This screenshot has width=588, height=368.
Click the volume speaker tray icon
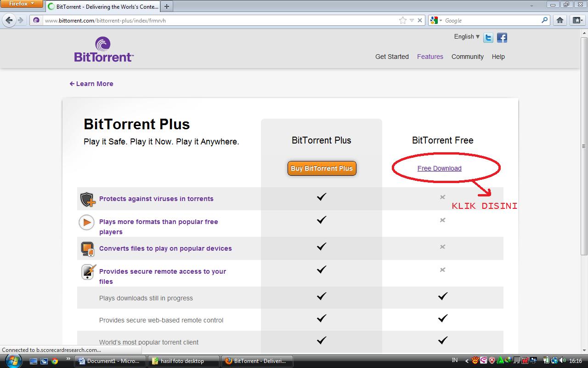564,361
